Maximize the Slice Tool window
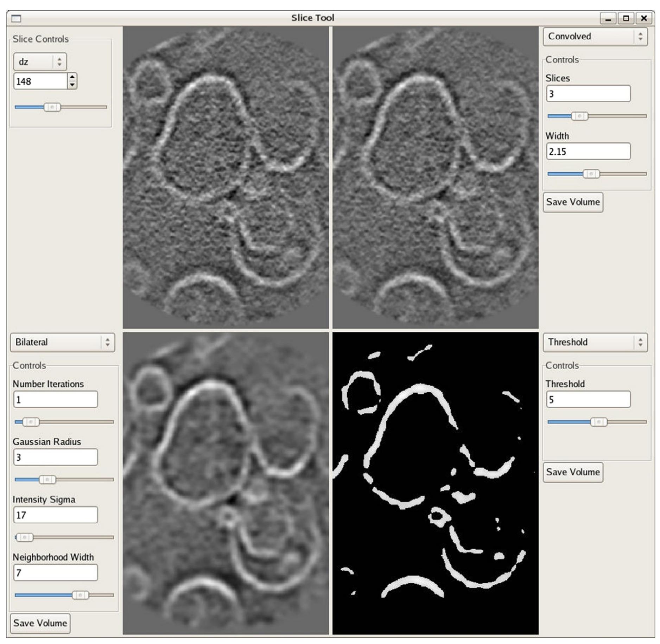 pos(626,18)
